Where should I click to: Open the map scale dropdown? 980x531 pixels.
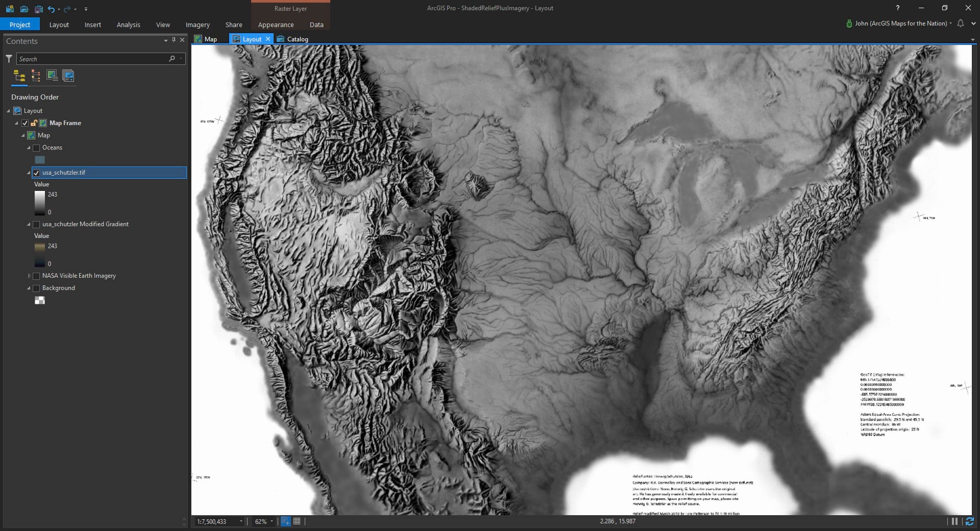[x=241, y=521]
